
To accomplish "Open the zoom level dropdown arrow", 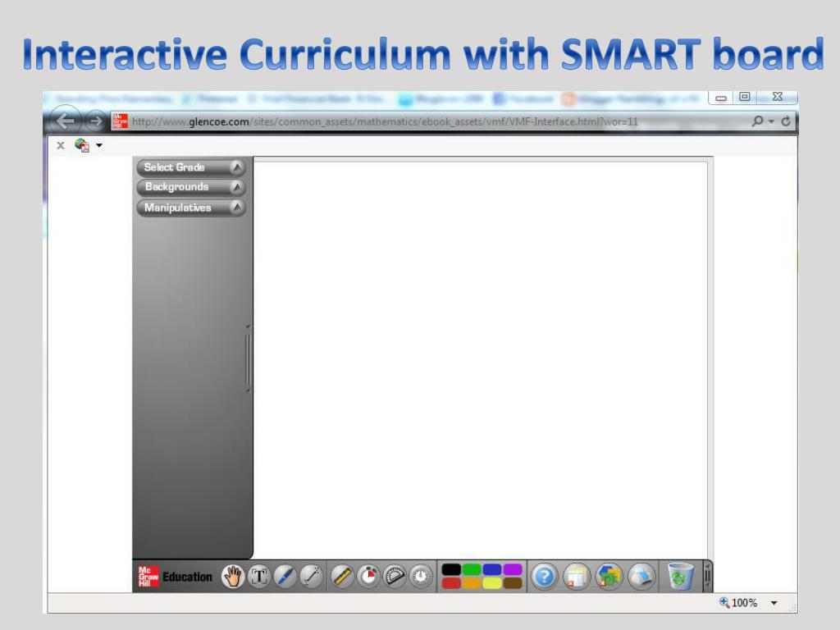I will coord(774,603).
